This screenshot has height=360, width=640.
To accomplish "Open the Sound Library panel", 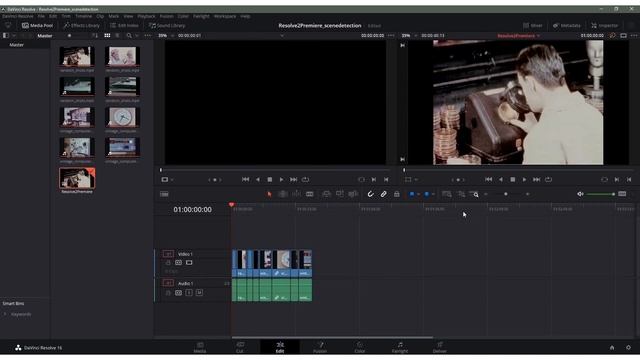I will coord(167,25).
